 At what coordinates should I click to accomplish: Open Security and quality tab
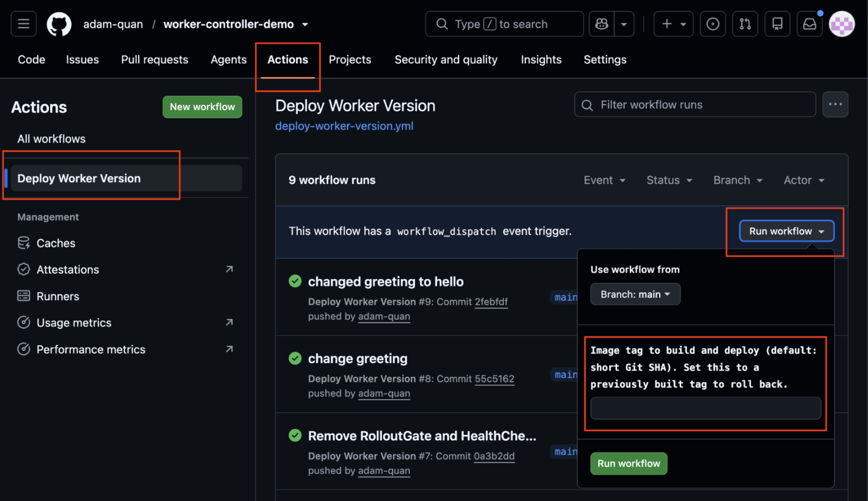coord(446,59)
